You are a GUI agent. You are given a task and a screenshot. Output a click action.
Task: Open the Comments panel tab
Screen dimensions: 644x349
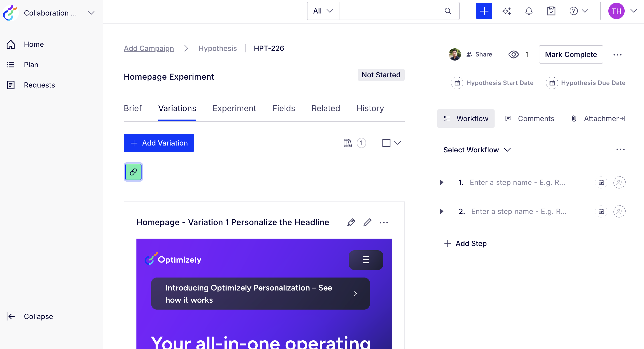(529, 119)
